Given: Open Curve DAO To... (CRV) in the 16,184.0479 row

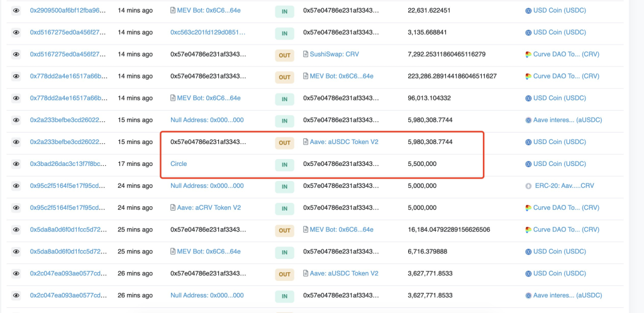Looking at the screenshot, I should point(566,230).
